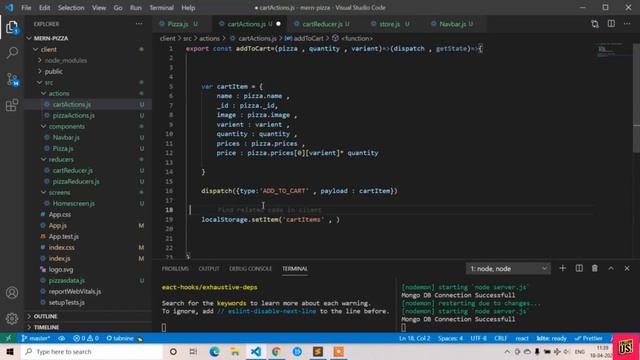Click 'Spaces: 4' indentation status item
The image size is (640, 360).
[450, 338]
